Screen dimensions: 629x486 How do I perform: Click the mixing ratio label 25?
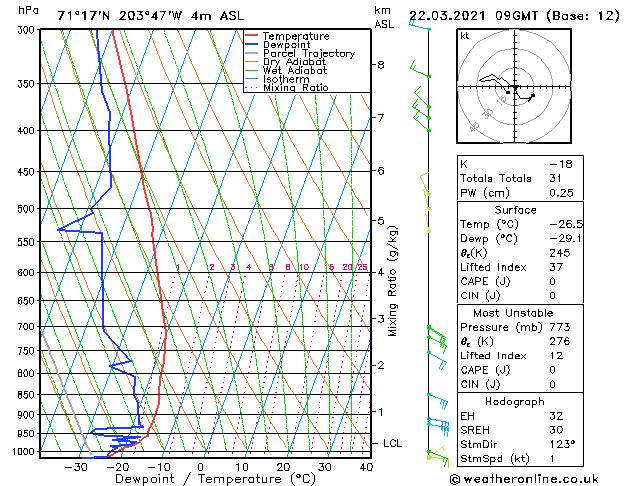363,267
